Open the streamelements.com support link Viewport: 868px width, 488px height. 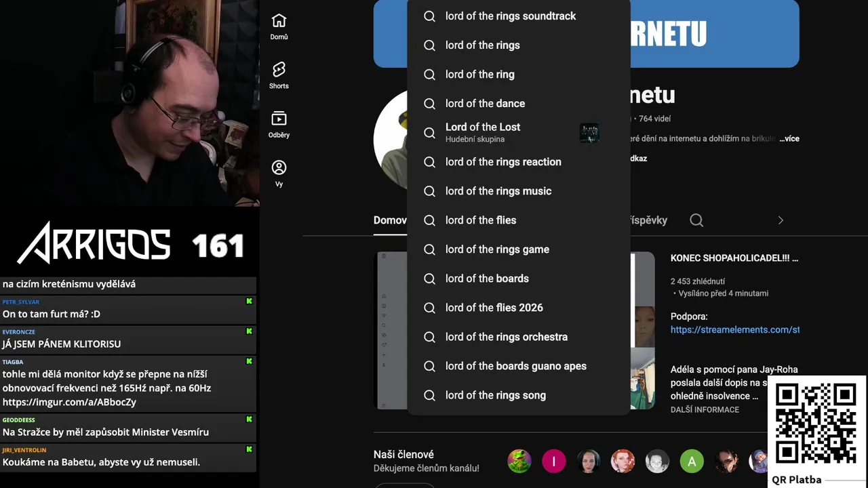pyautogui.click(x=735, y=329)
